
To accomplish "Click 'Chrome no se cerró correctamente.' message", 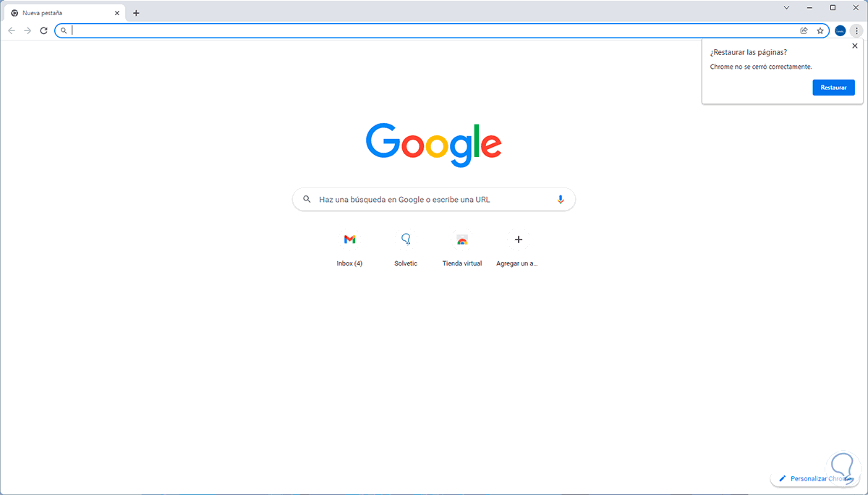I will (761, 67).
